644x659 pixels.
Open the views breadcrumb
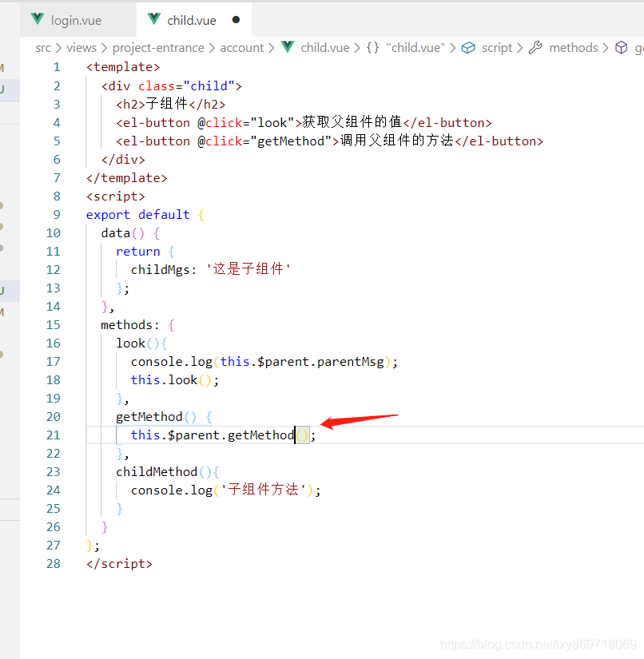coord(81,48)
